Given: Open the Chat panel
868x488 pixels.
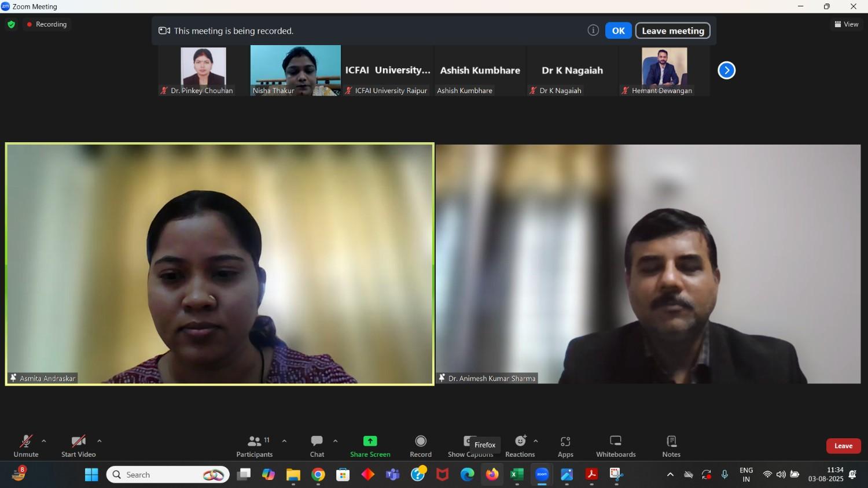Looking at the screenshot, I should 317,446.
